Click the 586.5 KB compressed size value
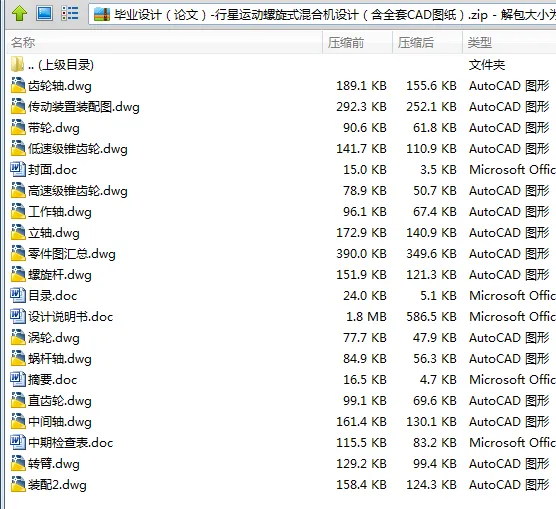Image resolution: width=556 pixels, height=509 pixels. (x=431, y=316)
